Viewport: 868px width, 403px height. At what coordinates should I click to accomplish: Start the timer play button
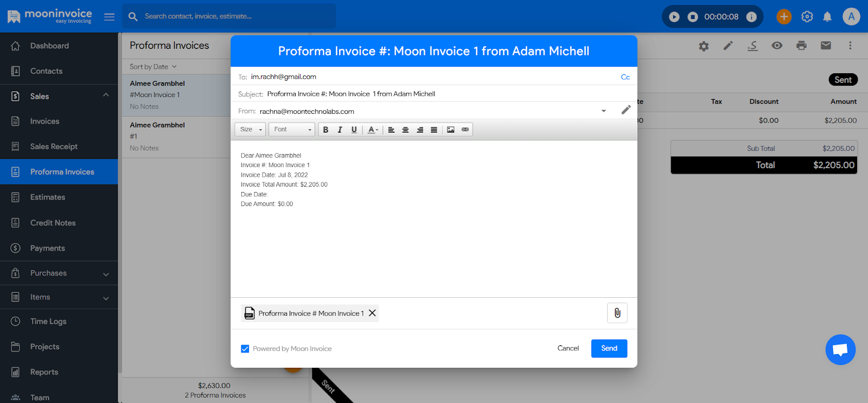click(x=674, y=17)
